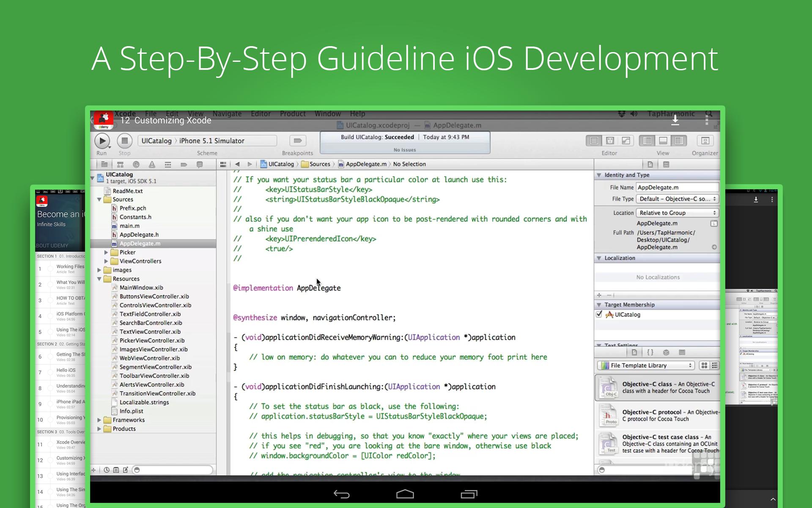812x508 pixels.
Task: Open the Organizer window button
Action: pyautogui.click(x=705, y=141)
